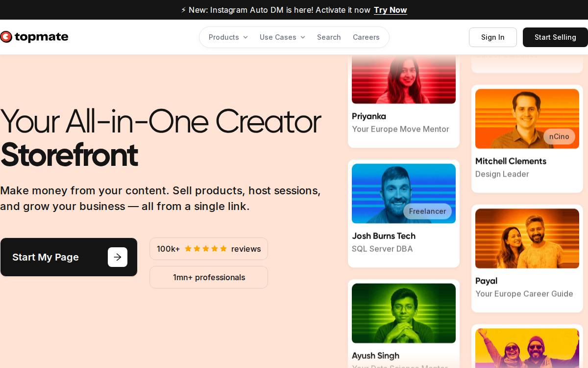Click the 1mn+ professionals badge
588x368 pixels.
tap(209, 277)
